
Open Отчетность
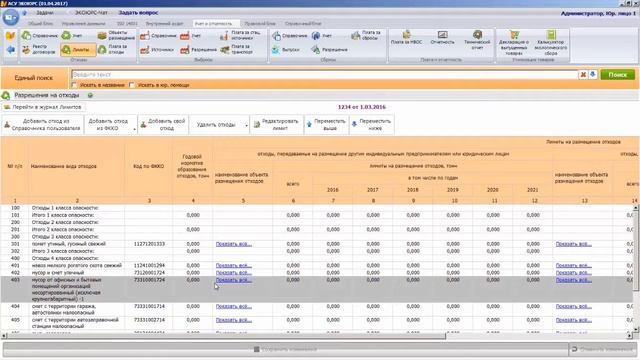tap(442, 38)
